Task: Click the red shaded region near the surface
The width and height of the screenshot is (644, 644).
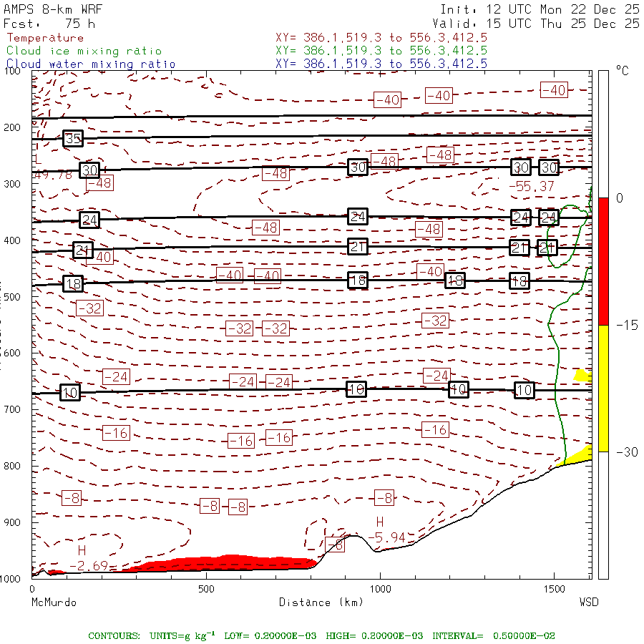Action: pyautogui.click(x=229, y=562)
